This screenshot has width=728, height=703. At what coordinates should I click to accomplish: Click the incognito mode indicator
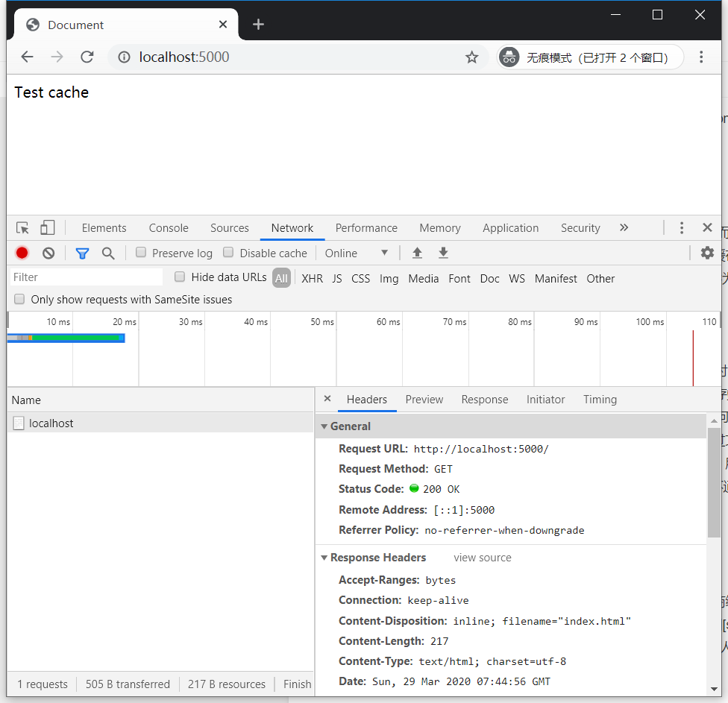tap(590, 57)
